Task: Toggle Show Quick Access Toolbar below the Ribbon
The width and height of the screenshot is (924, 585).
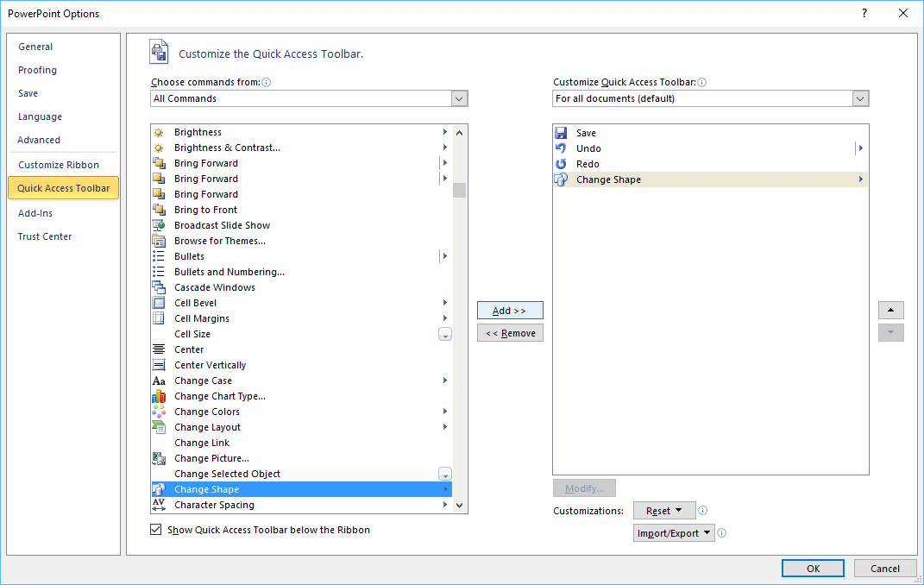Action: coord(156,530)
